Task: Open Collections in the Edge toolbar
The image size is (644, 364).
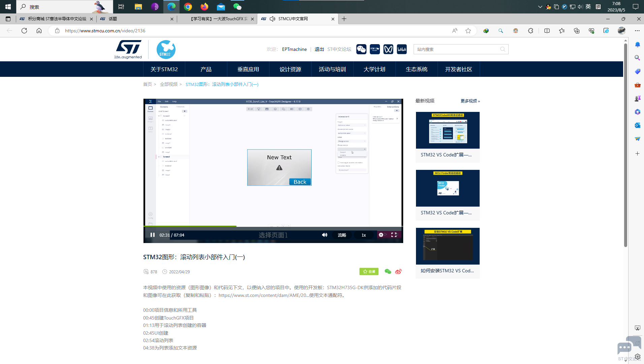Action: coord(577,31)
